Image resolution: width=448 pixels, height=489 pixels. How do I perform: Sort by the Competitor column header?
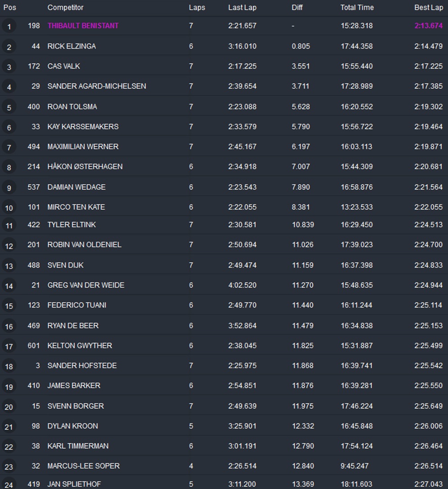pos(65,8)
